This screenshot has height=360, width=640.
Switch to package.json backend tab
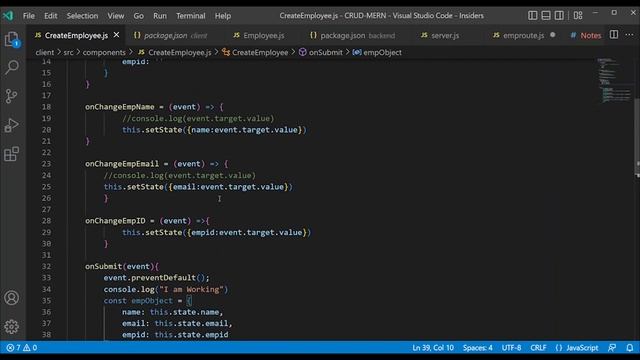pyautogui.click(x=353, y=36)
